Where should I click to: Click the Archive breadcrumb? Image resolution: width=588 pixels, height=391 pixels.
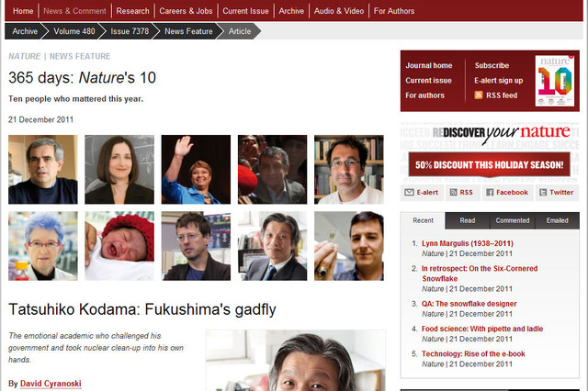[25, 31]
